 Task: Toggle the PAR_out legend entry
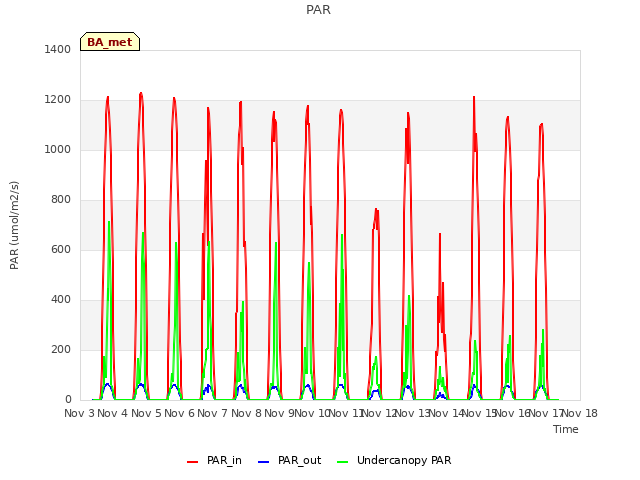point(290,460)
